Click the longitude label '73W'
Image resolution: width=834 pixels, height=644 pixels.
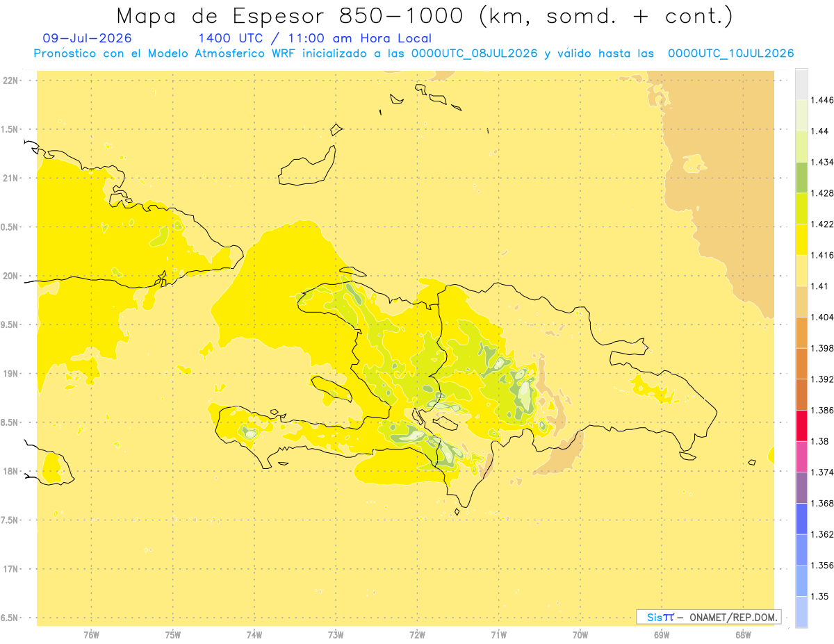pos(336,635)
